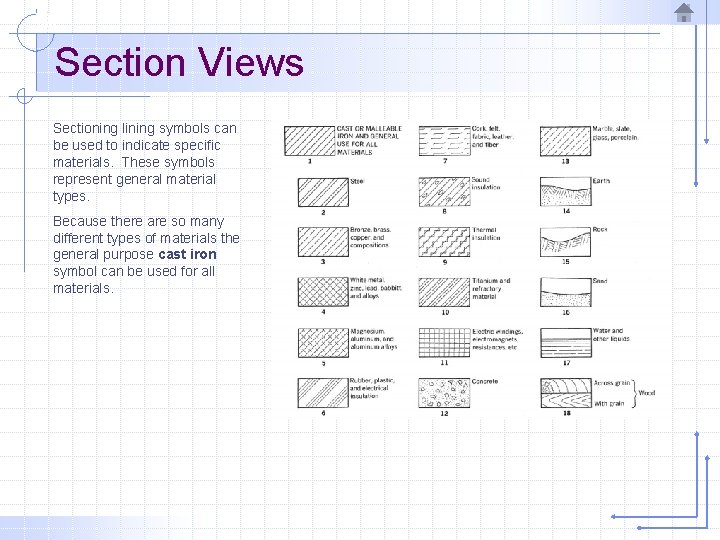Click the Bronze, brass, copper hatch symbol
Viewport: 720px width, 540px height.
click(x=323, y=242)
